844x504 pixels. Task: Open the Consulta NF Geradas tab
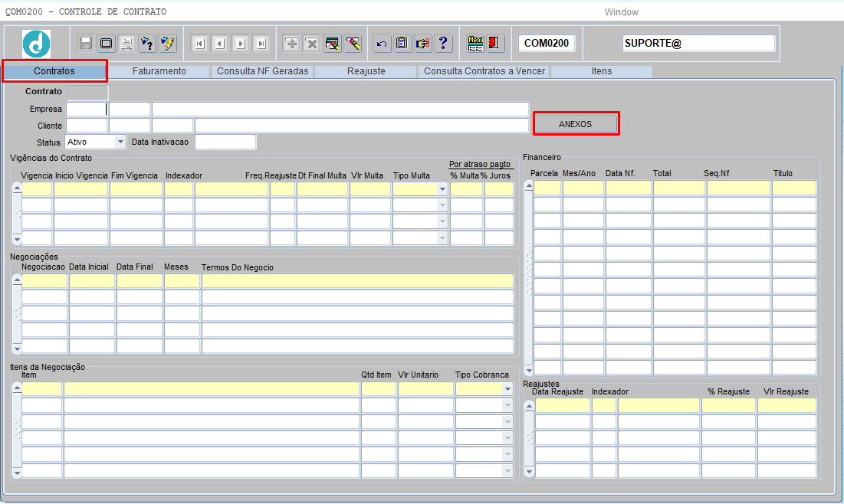click(x=263, y=71)
